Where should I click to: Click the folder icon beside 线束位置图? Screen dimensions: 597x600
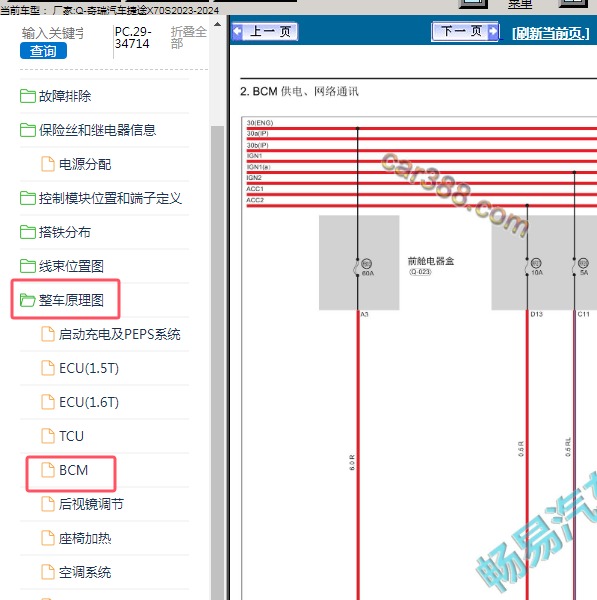(28, 266)
